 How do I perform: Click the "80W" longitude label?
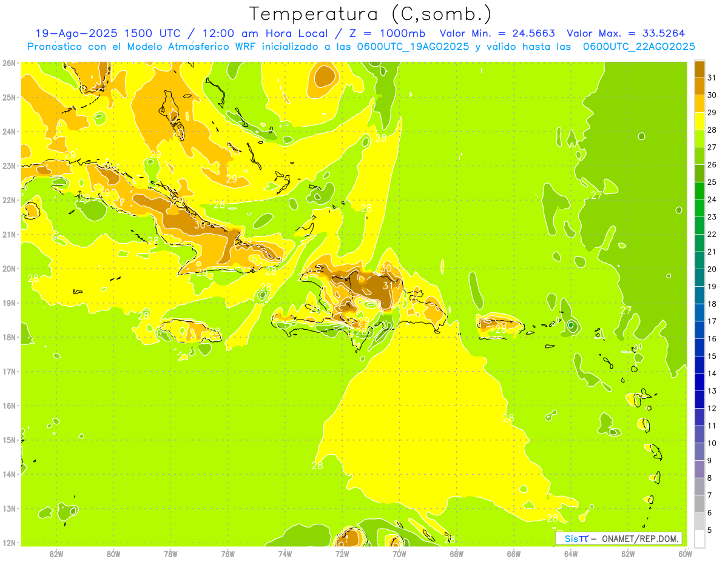[113, 554]
